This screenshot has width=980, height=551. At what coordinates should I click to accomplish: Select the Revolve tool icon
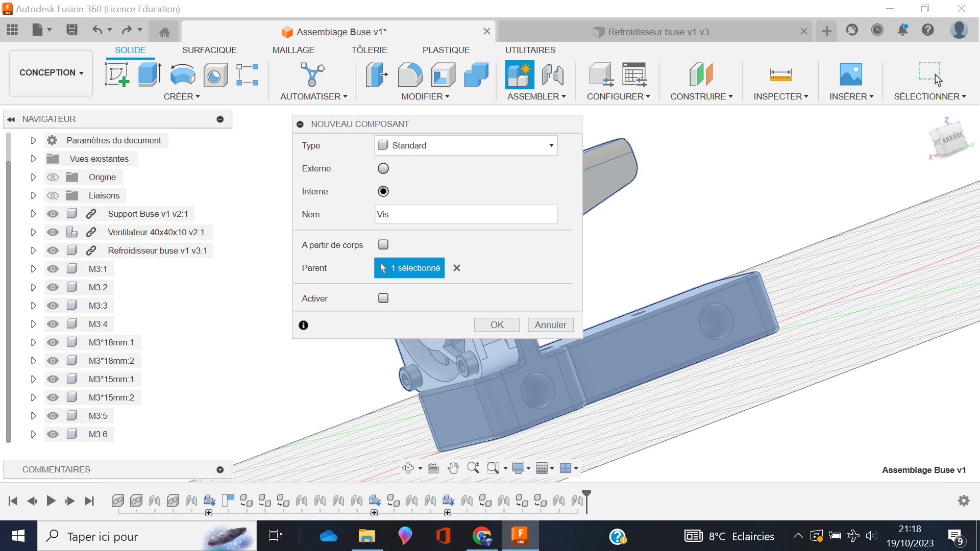(x=182, y=74)
